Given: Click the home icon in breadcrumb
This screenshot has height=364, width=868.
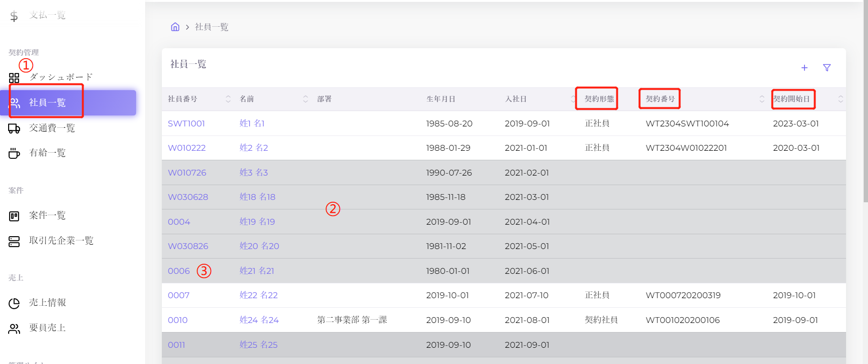Looking at the screenshot, I should pos(175,27).
